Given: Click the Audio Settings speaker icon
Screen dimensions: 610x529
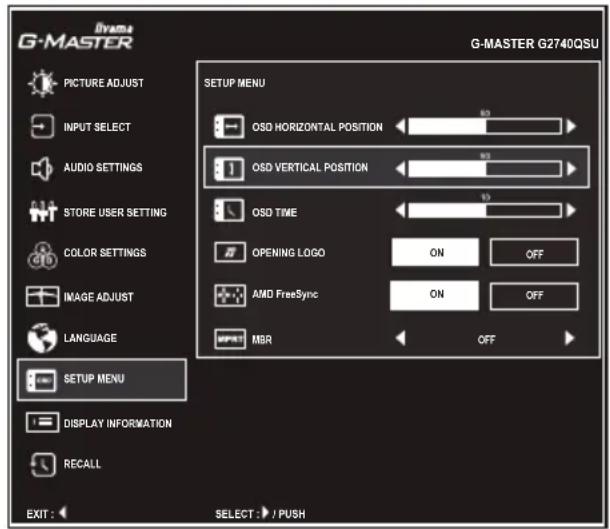Looking at the screenshot, I should (x=41, y=168).
